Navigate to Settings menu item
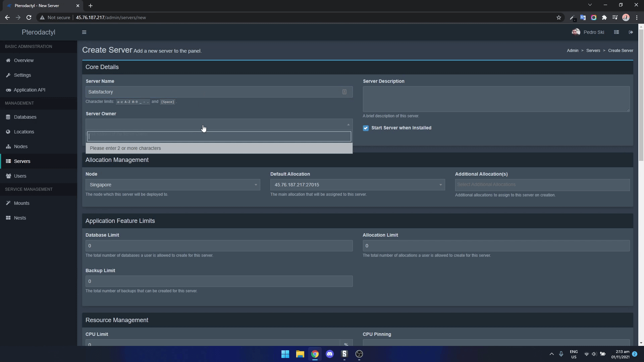This screenshot has width=644, height=362. point(22,75)
